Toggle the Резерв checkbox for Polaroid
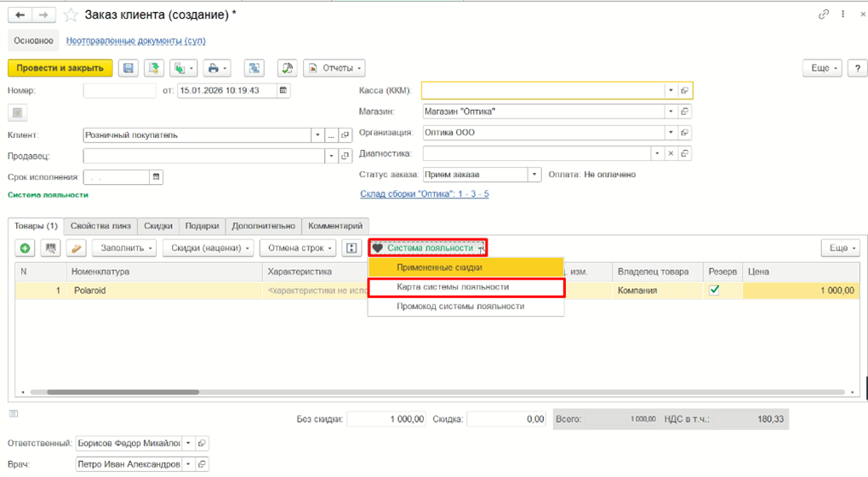868x477 pixels. click(x=714, y=290)
